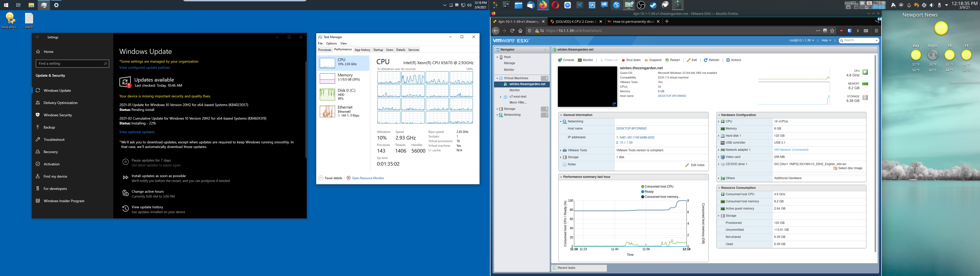
Task: Click the Edit pencil button in ESXi toolbar
Action: 692,60
